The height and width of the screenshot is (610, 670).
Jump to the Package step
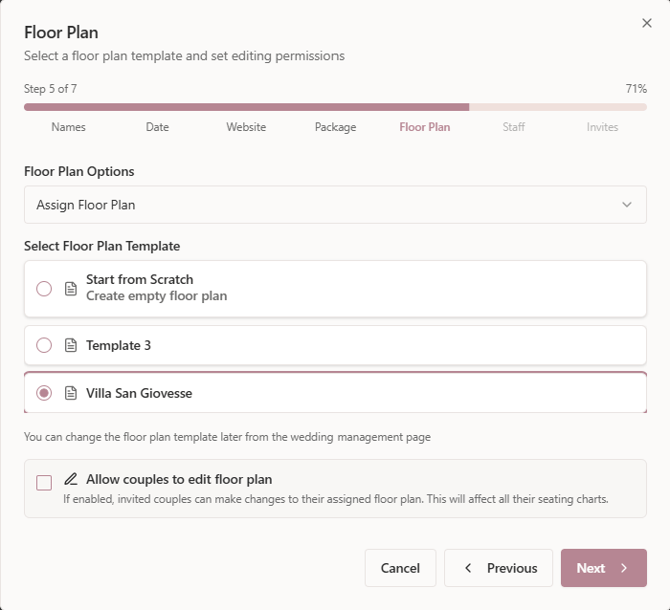[335, 127]
